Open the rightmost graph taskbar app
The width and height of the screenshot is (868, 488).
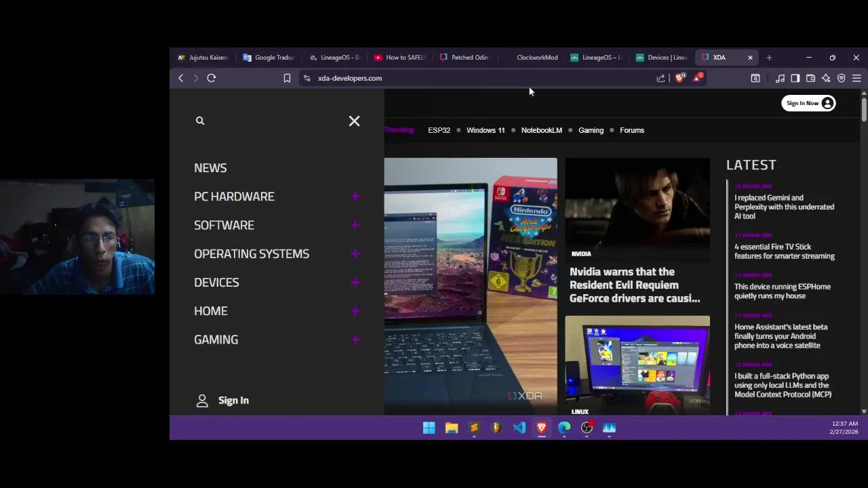point(609,428)
